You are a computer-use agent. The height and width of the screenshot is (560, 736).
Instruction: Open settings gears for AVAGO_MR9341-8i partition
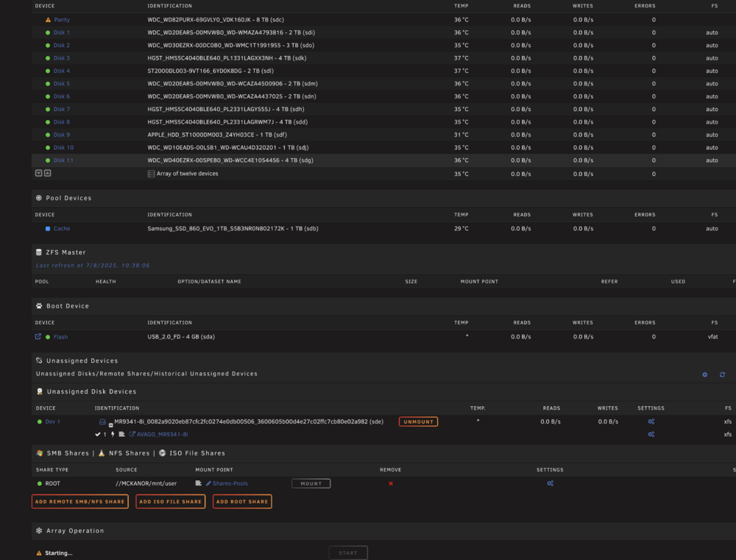point(651,434)
